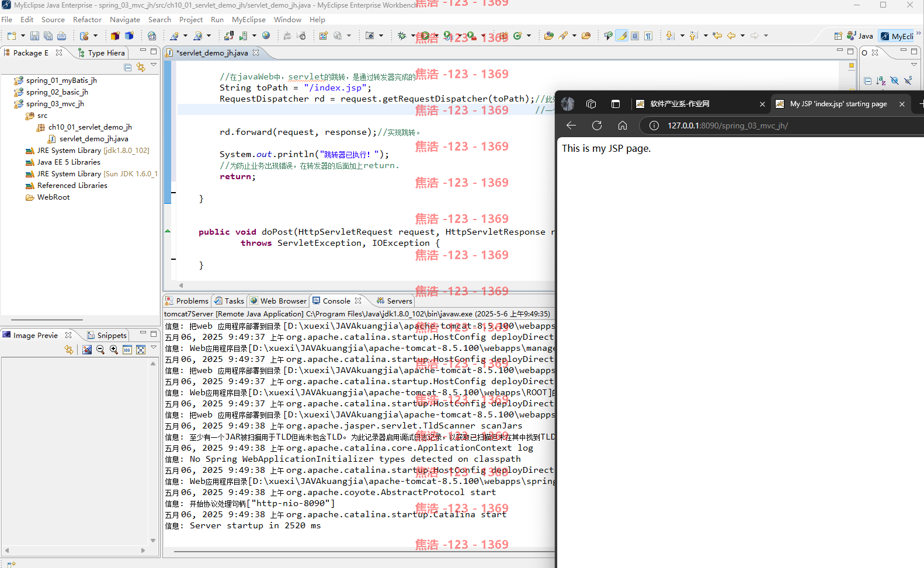This screenshot has height=568, width=924.
Task: Toggle Mark Occurrences highlighter button
Action: pos(623,36)
